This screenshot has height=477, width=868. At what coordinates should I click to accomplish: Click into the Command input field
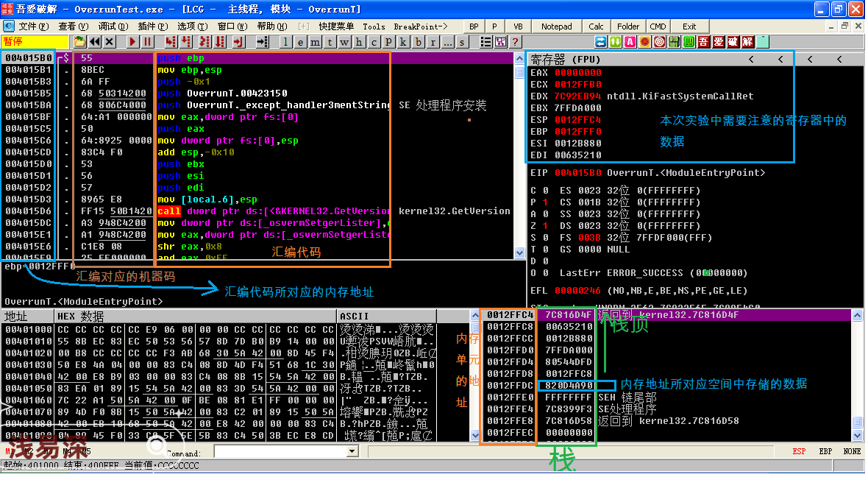(x=281, y=451)
